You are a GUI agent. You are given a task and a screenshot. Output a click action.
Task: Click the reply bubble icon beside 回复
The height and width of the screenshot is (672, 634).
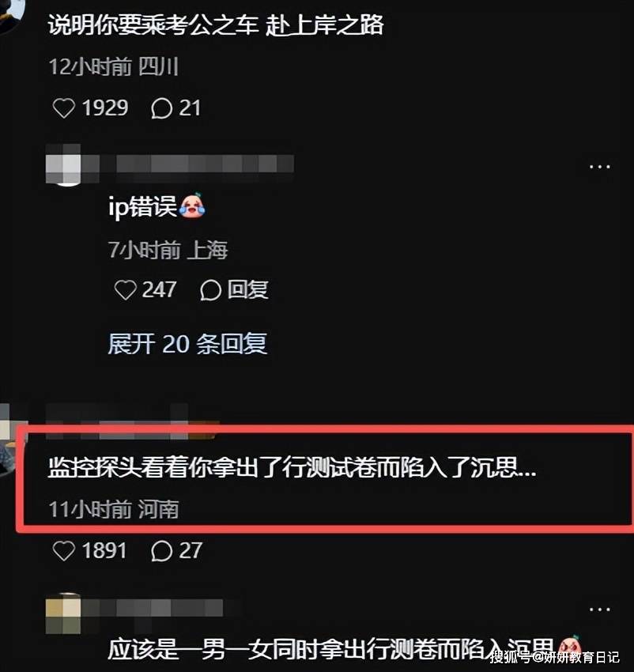point(210,290)
